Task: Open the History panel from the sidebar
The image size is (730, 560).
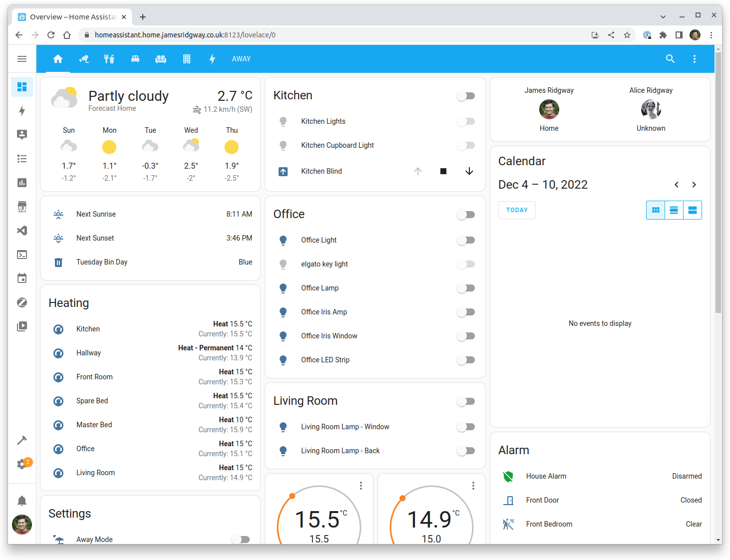Action: click(x=22, y=182)
